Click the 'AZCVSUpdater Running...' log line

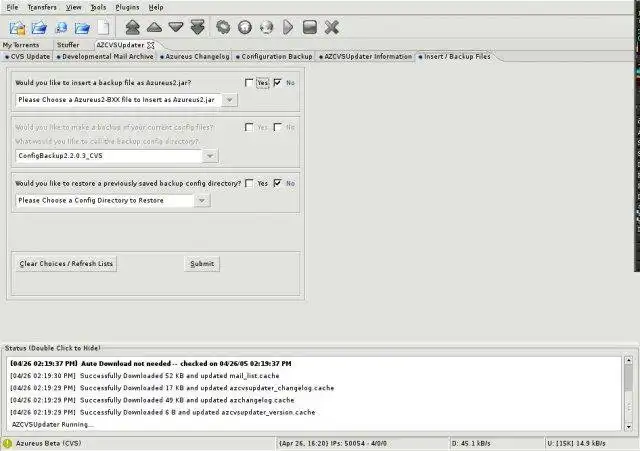pos(53,424)
